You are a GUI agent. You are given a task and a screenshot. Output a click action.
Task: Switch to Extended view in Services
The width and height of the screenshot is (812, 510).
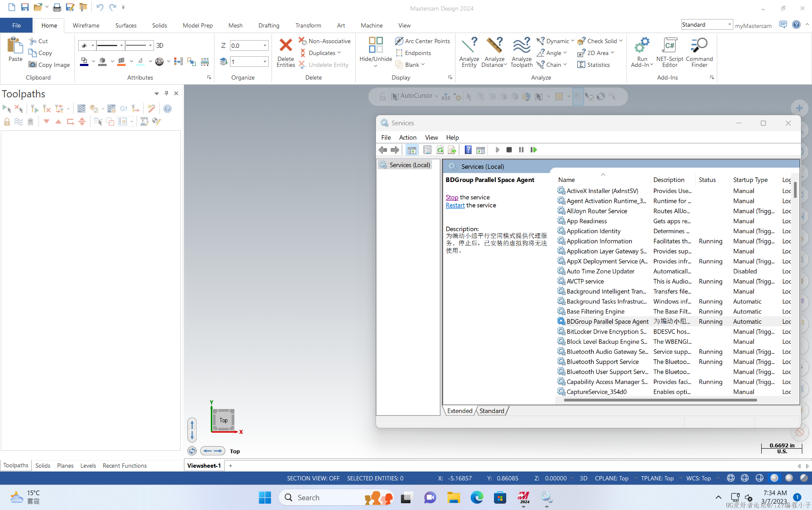point(460,411)
